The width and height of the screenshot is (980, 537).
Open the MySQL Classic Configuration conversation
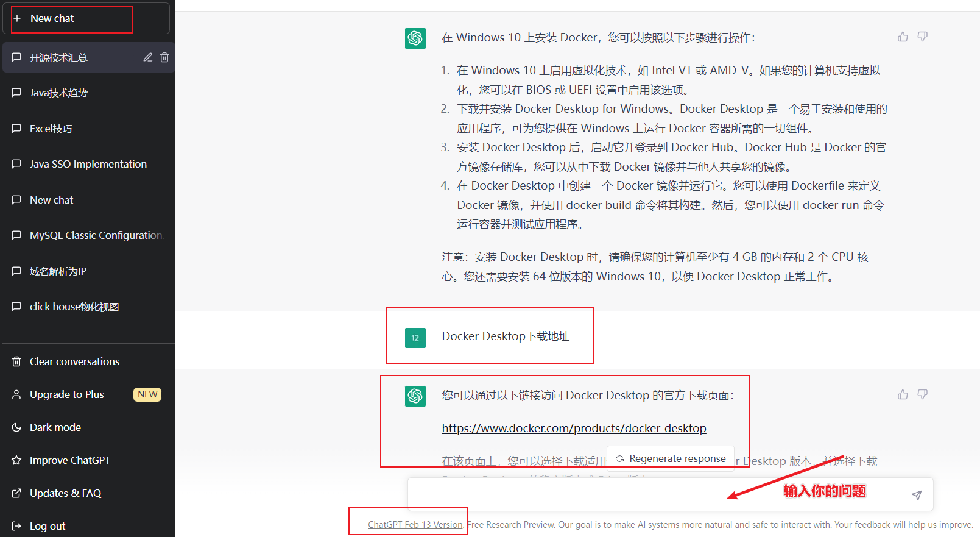88,235
